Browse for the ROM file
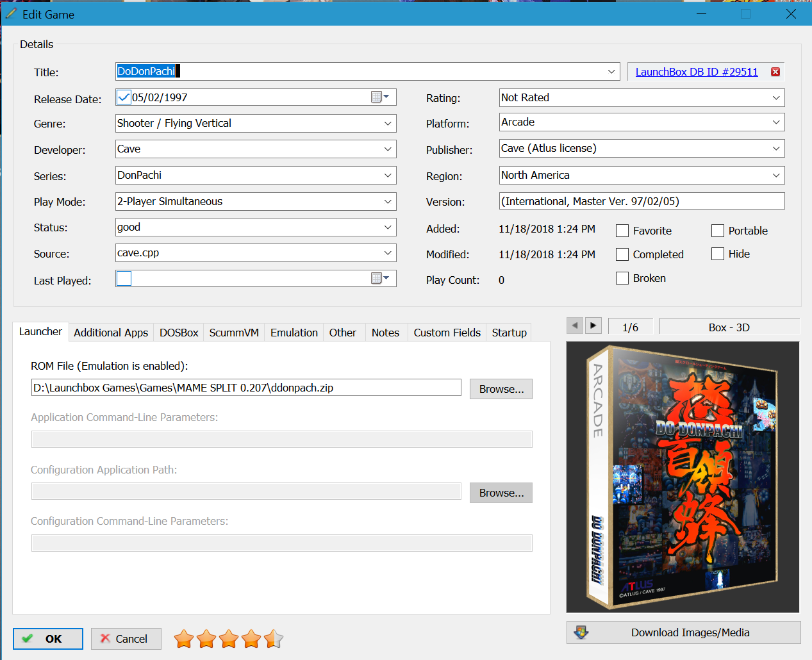This screenshot has height=660, width=812. click(x=501, y=389)
